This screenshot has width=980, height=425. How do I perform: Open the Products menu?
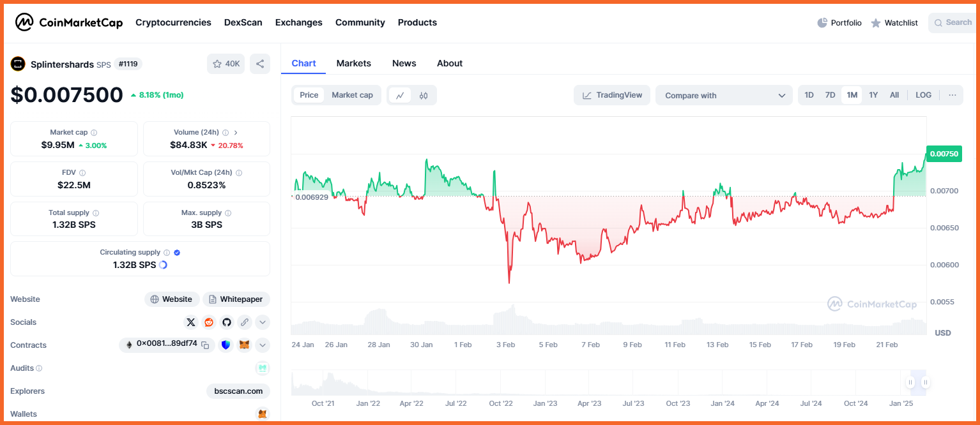pos(417,22)
